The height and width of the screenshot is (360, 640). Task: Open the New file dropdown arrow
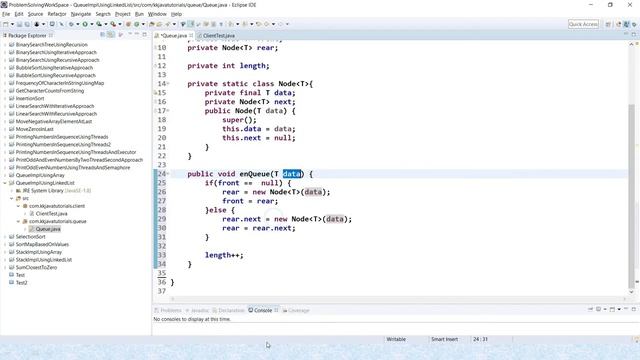[12, 24]
